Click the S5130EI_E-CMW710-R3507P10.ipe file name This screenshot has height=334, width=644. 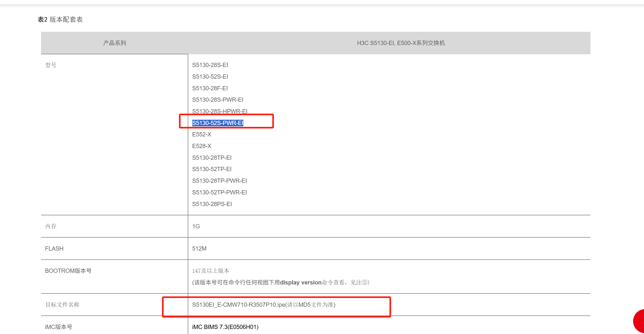pyautogui.click(x=238, y=305)
